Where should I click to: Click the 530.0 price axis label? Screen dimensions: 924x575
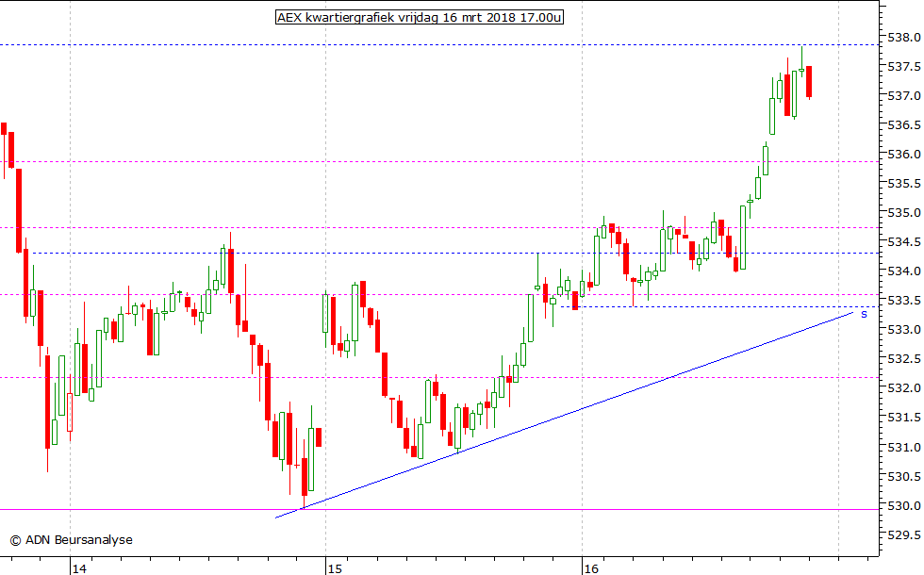click(904, 505)
